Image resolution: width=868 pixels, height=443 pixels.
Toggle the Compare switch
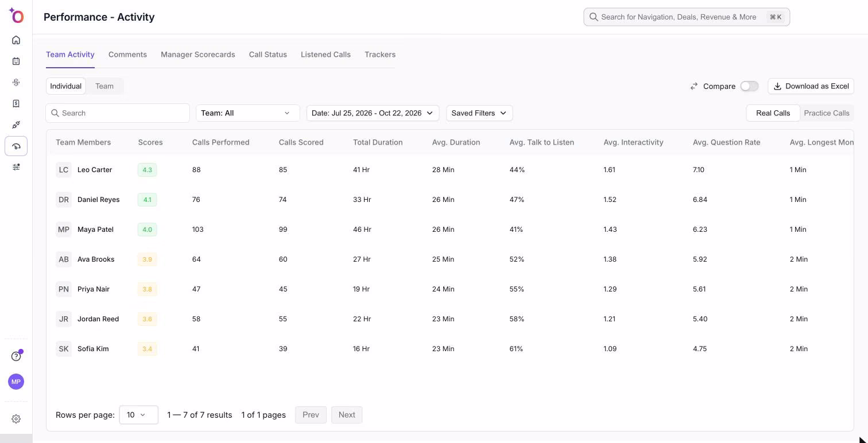(749, 86)
